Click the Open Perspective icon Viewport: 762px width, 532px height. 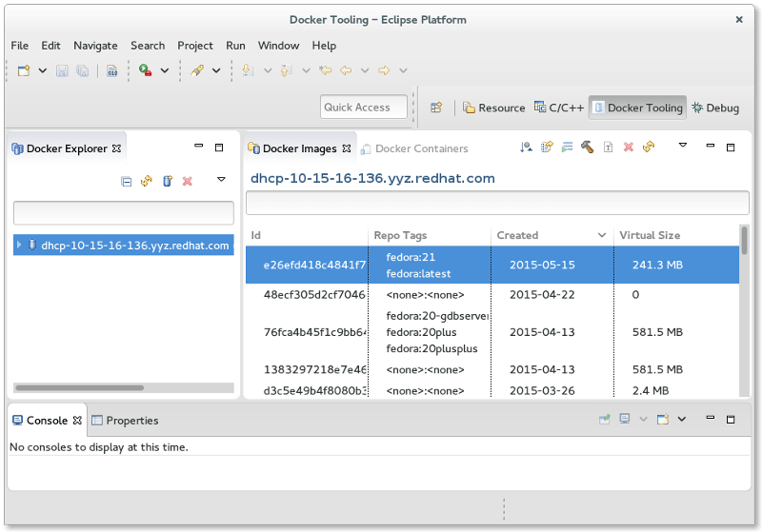point(436,108)
